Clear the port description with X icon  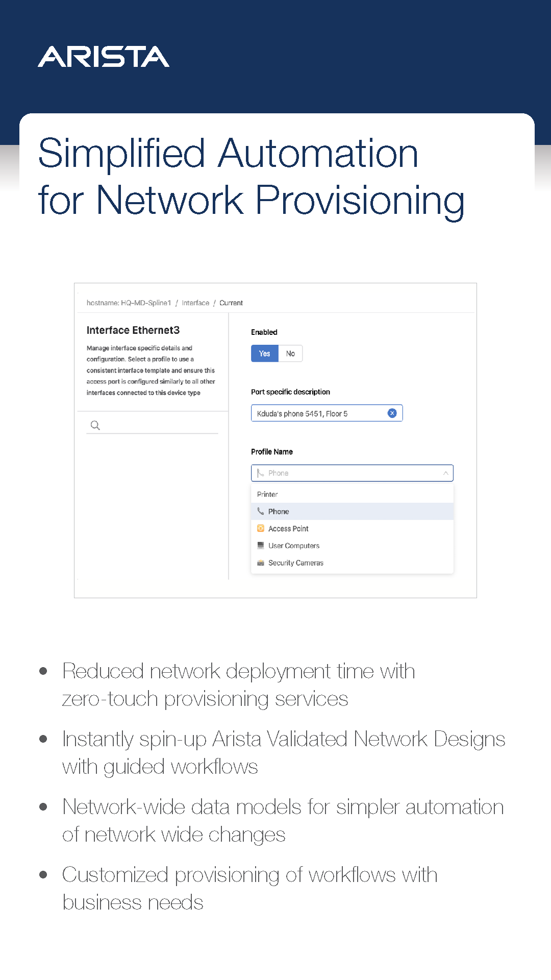pyautogui.click(x=392, y=413)
